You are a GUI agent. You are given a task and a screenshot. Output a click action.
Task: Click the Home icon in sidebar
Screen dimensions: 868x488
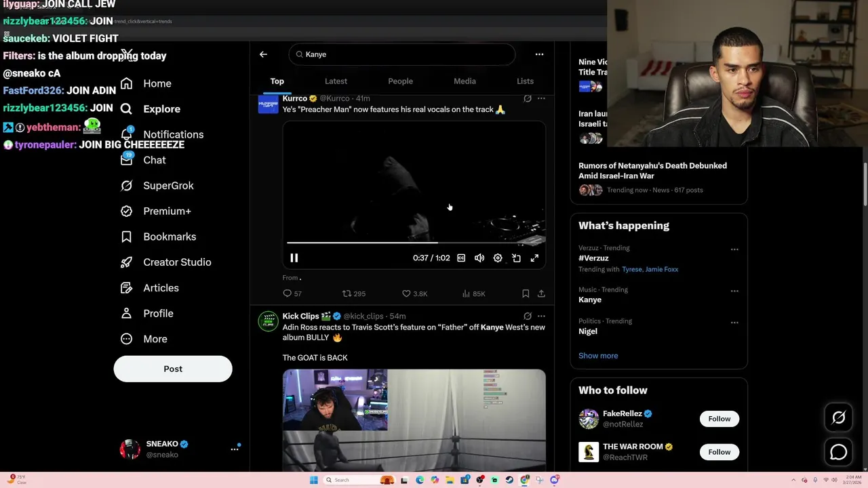(126, 83)
